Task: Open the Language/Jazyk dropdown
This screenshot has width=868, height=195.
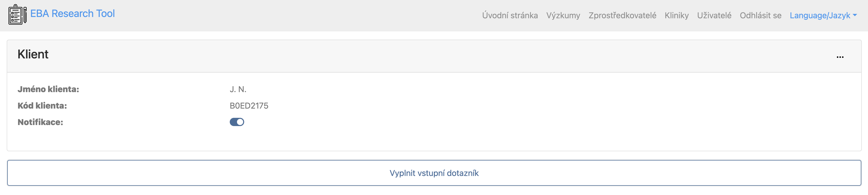Action: coord(820,15)
